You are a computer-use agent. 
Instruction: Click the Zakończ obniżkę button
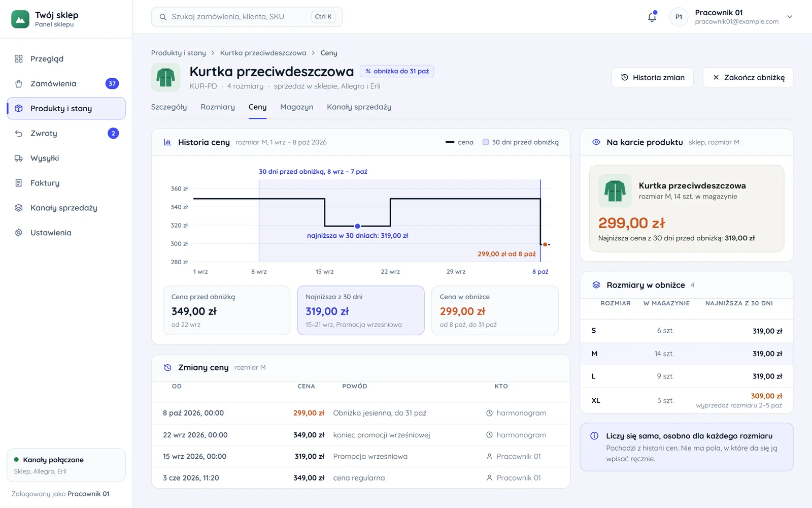[x=748, y=77]
